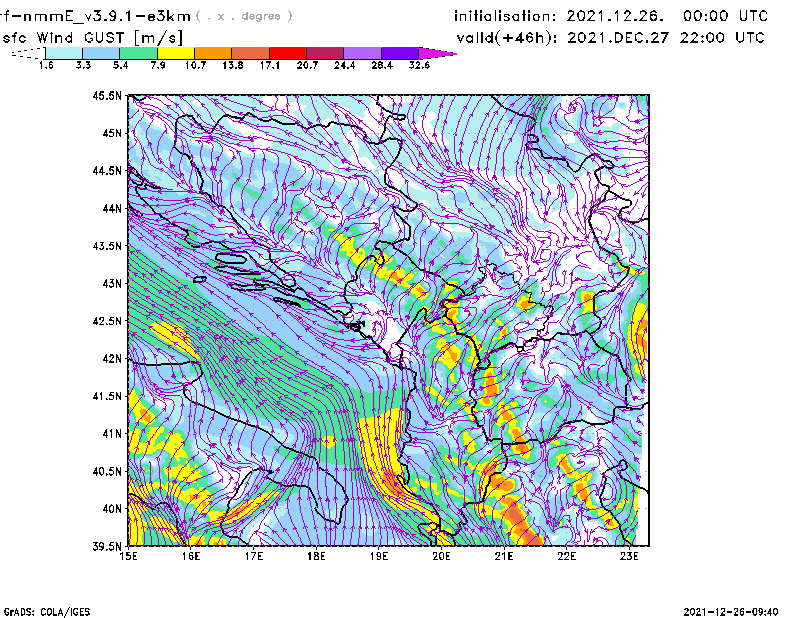
Task: Click the model name 'nmmE_v3.9.1-e3km' text
Action: [106, 16]
